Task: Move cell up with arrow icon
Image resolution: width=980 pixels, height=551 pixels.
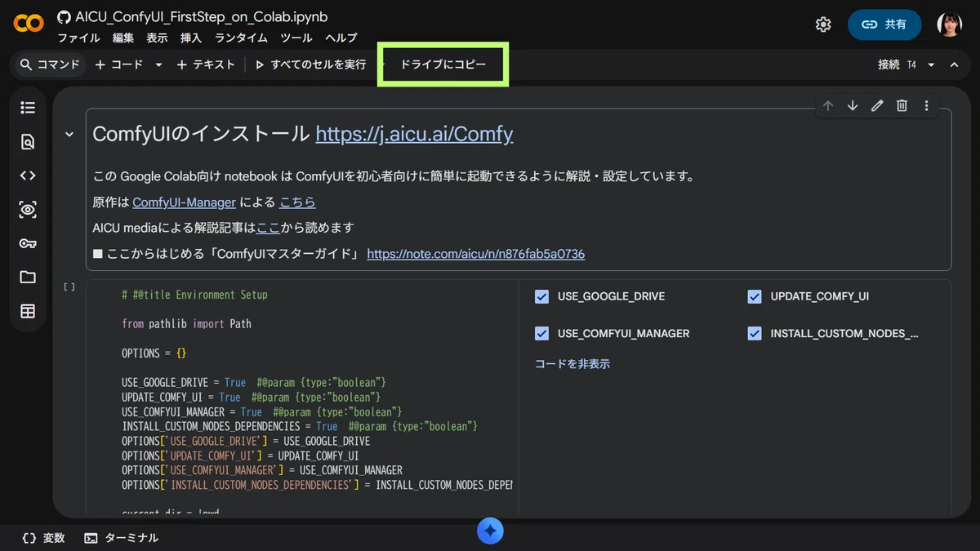Action: [x=828, y=106]
